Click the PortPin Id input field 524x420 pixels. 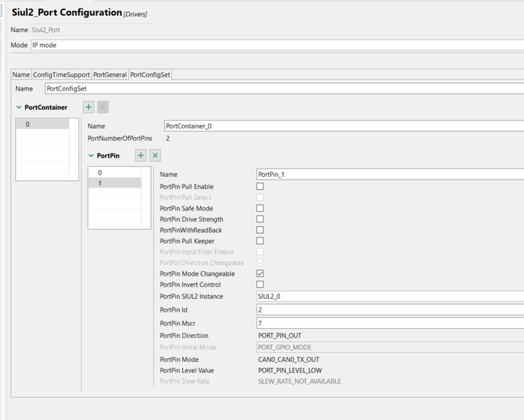pyautogui.click(x=389, y=309)
